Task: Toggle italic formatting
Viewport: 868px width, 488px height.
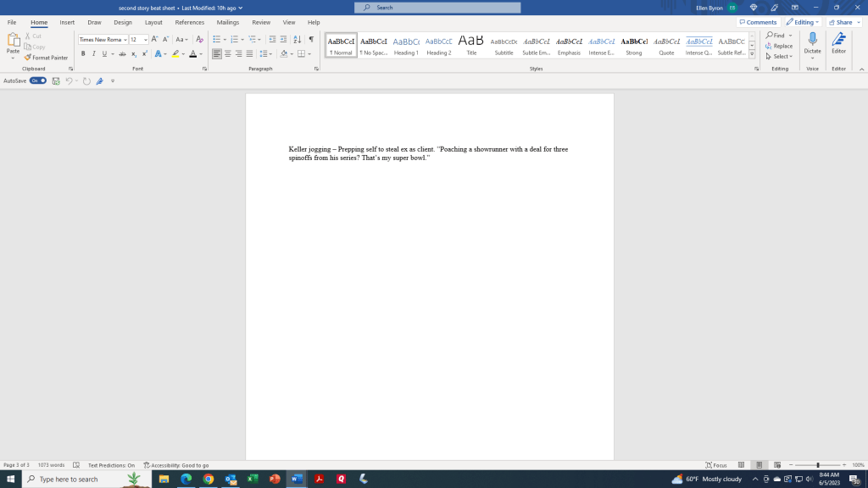Action: (93, 53)
